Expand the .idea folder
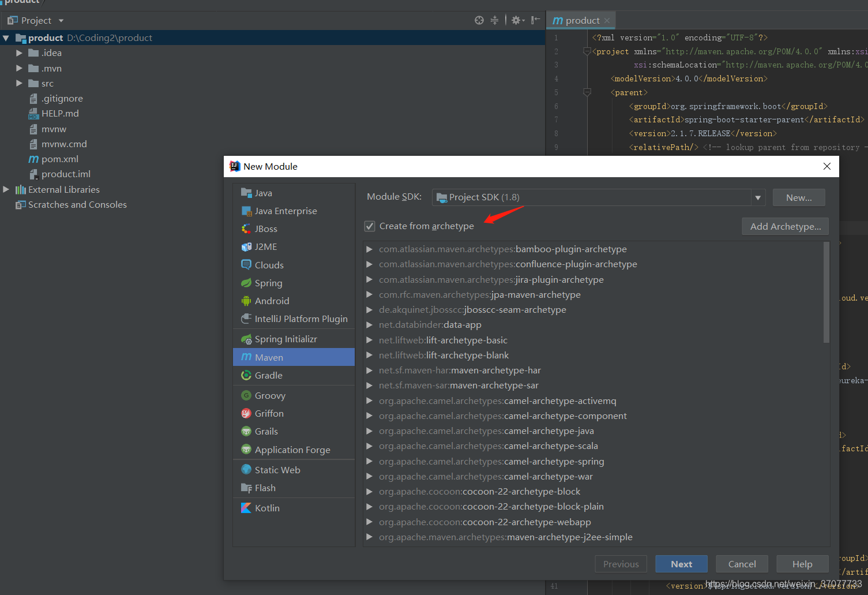 coord(19,53)
